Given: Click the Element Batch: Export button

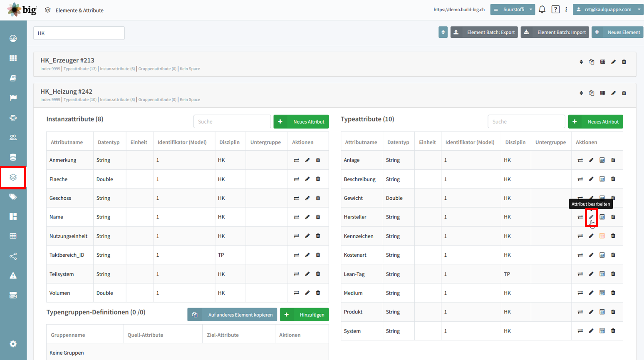Looking at the screenshot, I should (x=484, y=32).
